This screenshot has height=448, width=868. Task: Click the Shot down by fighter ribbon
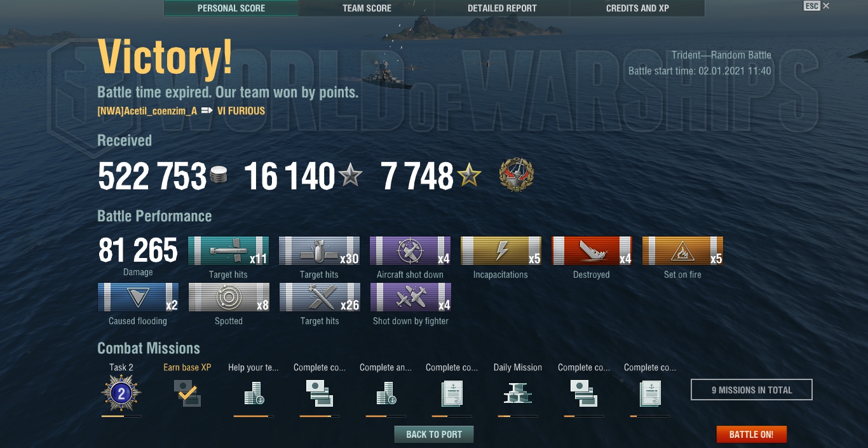coord(410,297)
